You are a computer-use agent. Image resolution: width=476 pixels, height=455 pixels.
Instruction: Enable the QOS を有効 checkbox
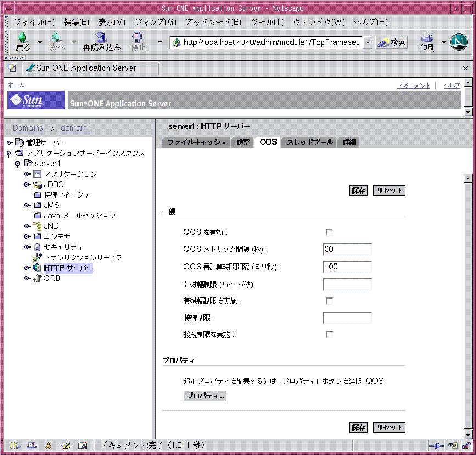[329, 233]
